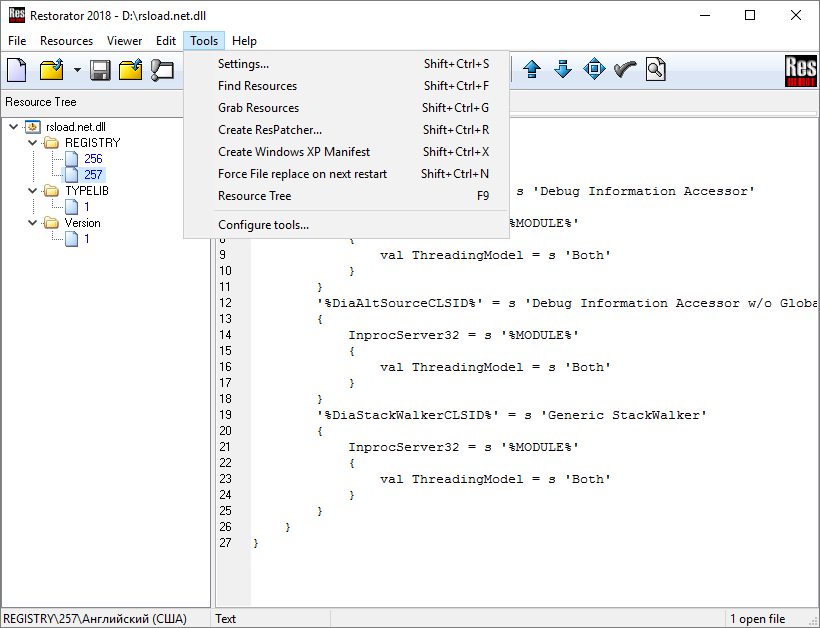
Task: Collapse the Version folder node
Action: pos(32,223)
